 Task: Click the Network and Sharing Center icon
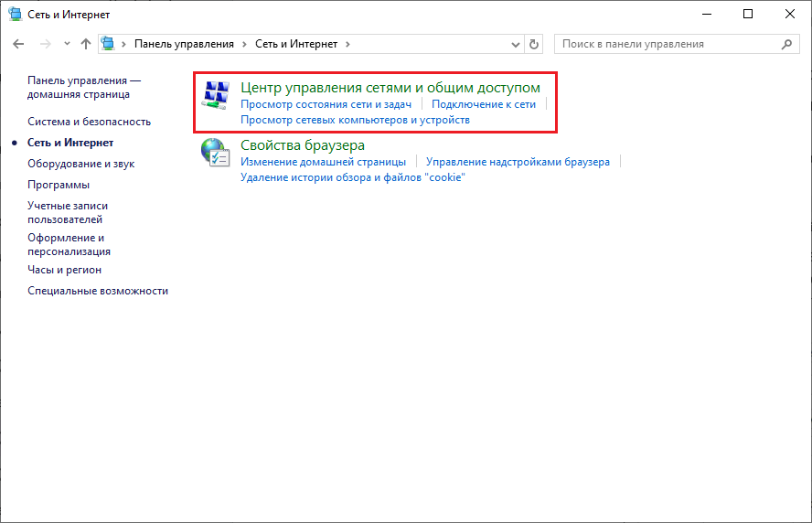216,95
